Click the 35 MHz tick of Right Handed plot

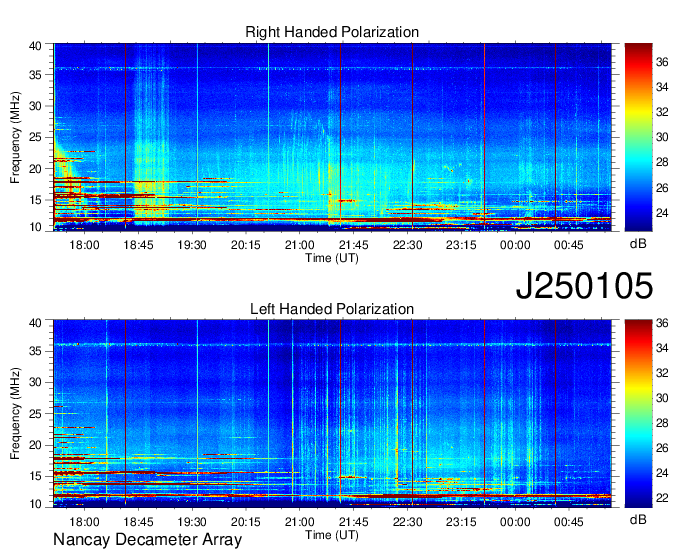pyautogui.click(x=35, y=75)
